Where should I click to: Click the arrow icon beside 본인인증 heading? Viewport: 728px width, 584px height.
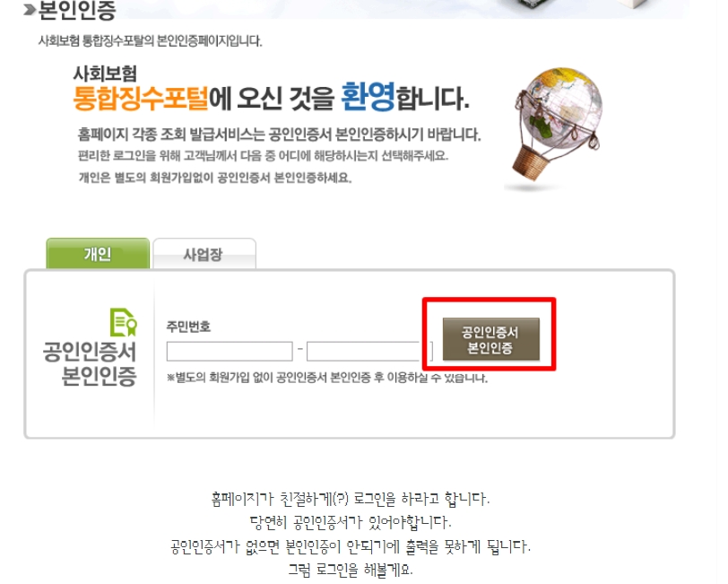(x=30, y=10)
